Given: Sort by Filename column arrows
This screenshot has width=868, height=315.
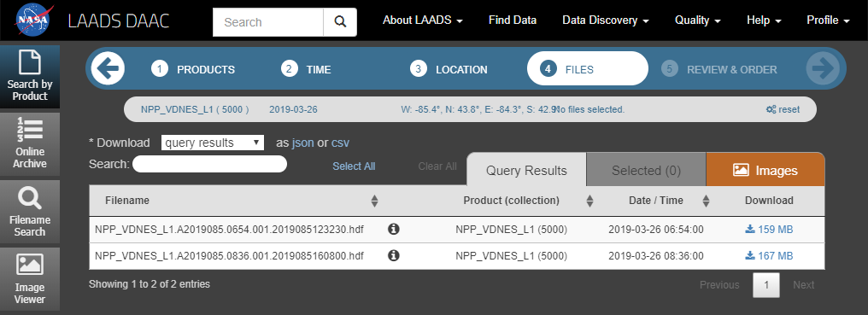Looking at the screenshot, I should click(375, 201).
